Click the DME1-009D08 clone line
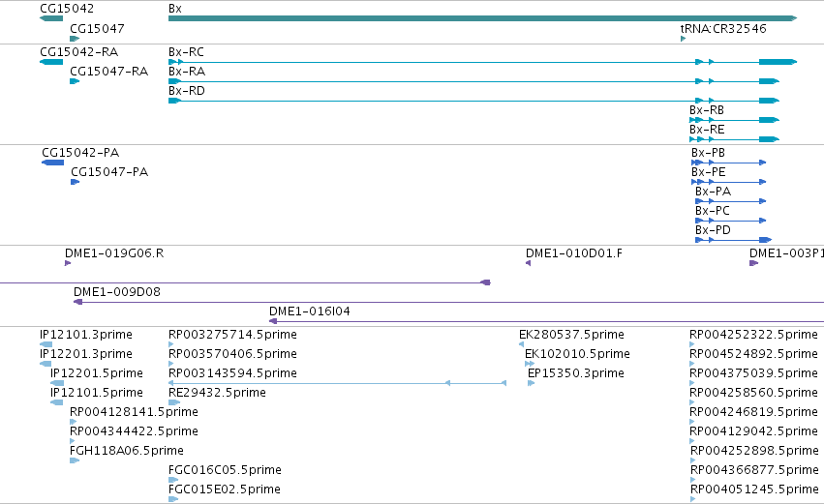824x504 pixels. pyautogui.click(x=448, y=302)
